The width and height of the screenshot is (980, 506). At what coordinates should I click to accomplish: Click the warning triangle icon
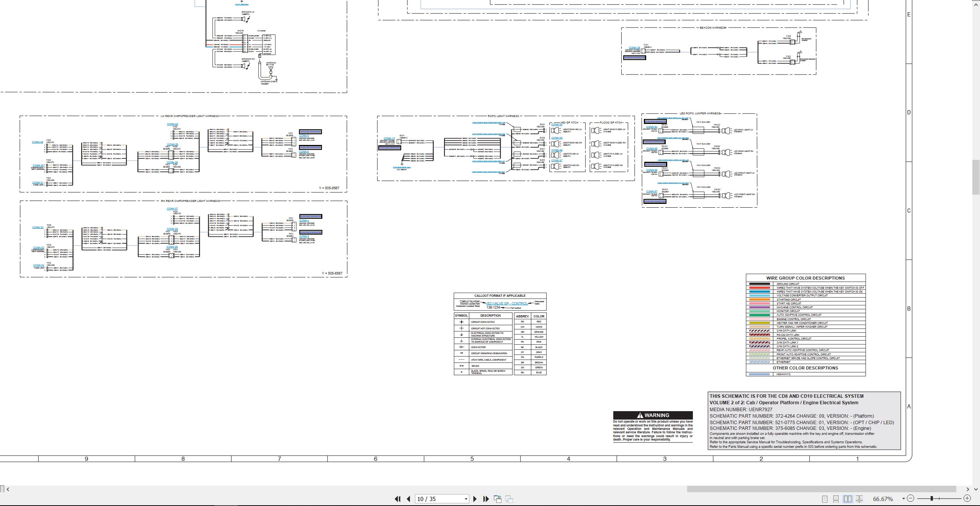tap(640, 415)
